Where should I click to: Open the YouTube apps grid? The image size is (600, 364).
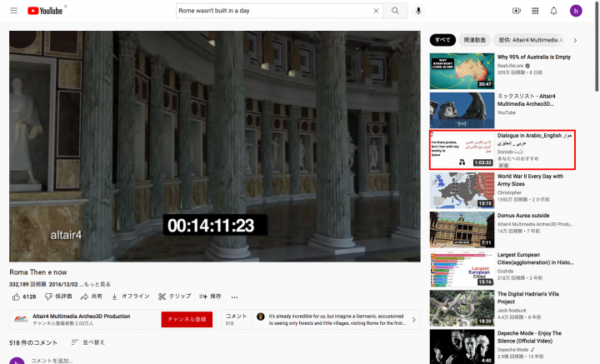click(535, 11)
